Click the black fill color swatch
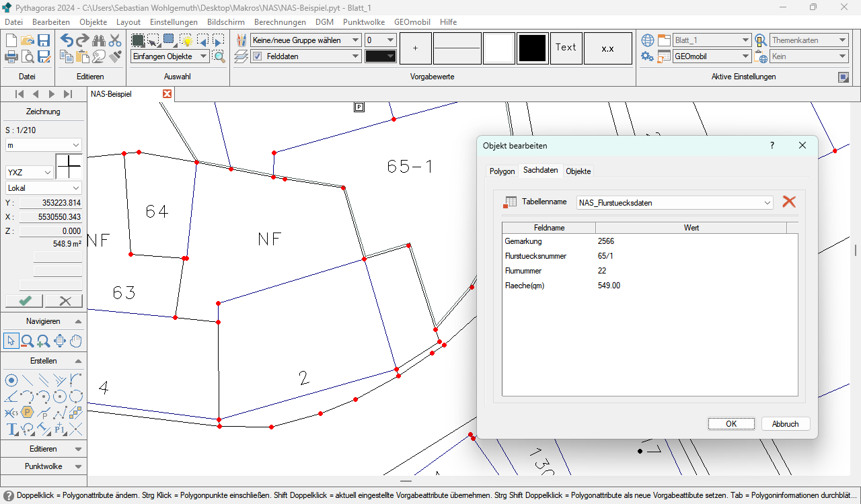This screenshot has height=504, width=861. point(533,48)
